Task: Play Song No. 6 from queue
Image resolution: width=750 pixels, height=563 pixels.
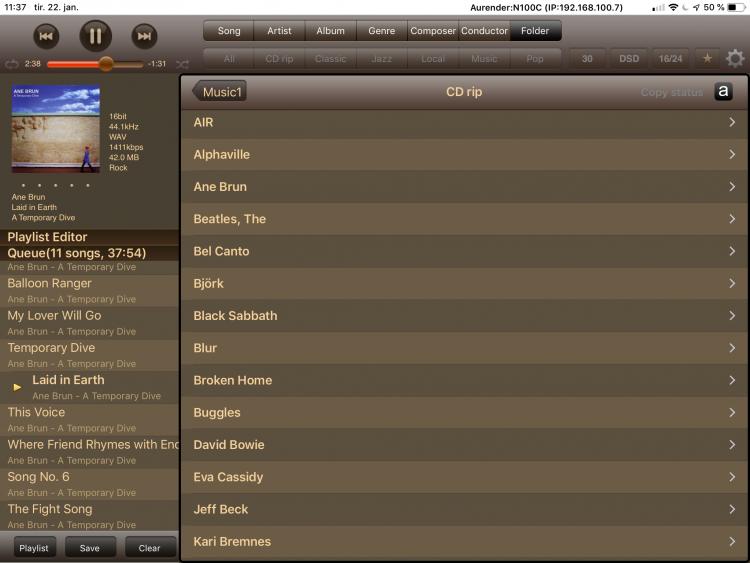Action: 89,484
